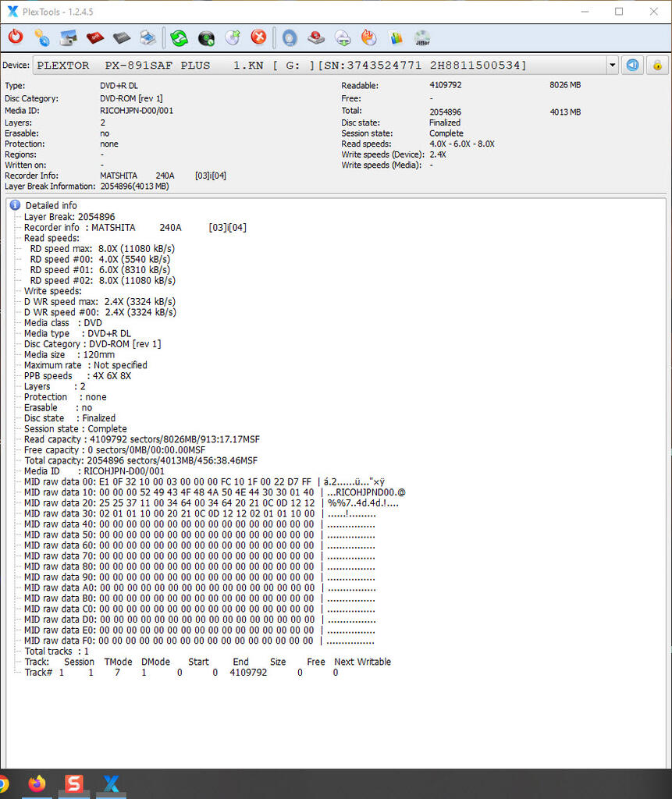Click the green refresh arrows icon
The image size is (672, 799).
(179, 37)
